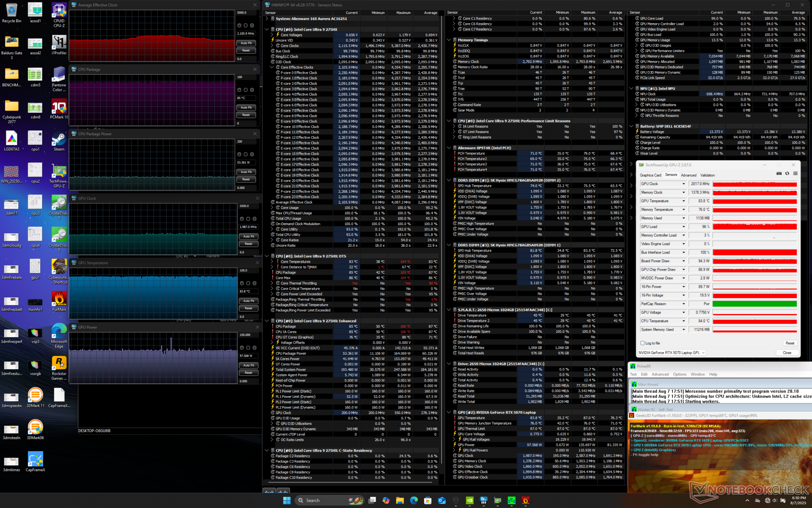
Task: Open the GPU Temperature sensor dropdown in GPU-Z
Action: (x=683, y=201)
